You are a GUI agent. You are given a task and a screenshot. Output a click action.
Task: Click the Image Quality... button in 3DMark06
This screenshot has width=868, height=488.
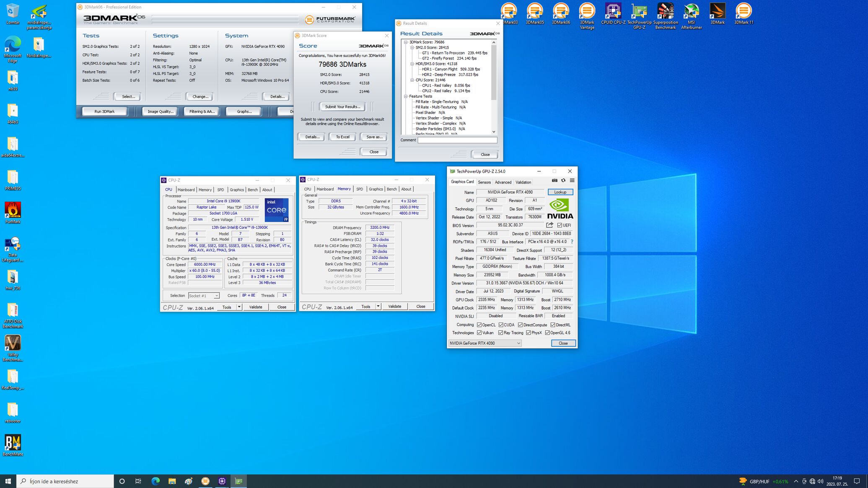tap(160, 111)
